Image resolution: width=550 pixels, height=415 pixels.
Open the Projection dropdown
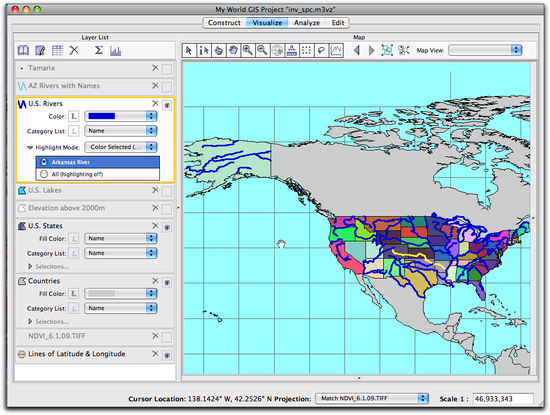[372, 399]
